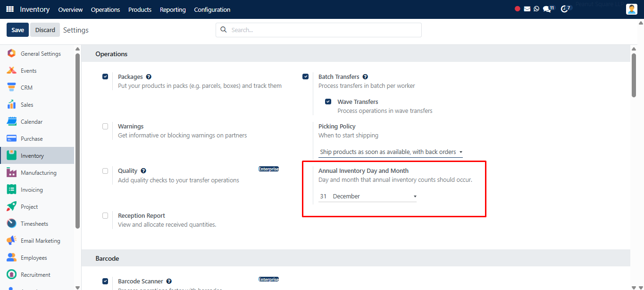This screenshot has height=290, width=644.
Task: Open WhatsApp icon in the header
Action: tap(536, 9)
